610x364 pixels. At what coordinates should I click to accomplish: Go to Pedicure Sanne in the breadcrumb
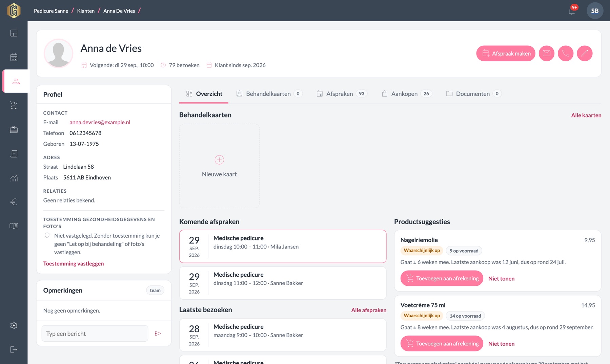point(51,11)
